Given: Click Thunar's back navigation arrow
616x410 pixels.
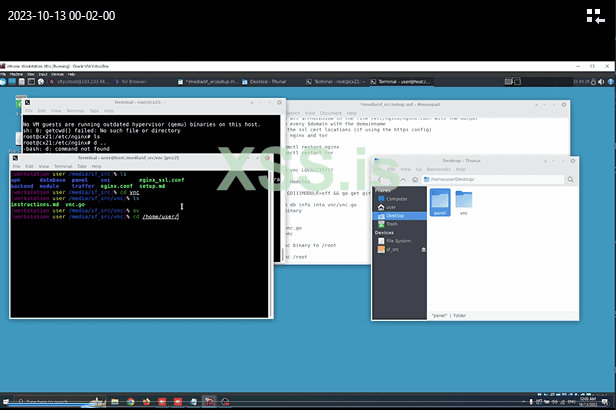Looking at the screenshot, I should coord(378,177).
